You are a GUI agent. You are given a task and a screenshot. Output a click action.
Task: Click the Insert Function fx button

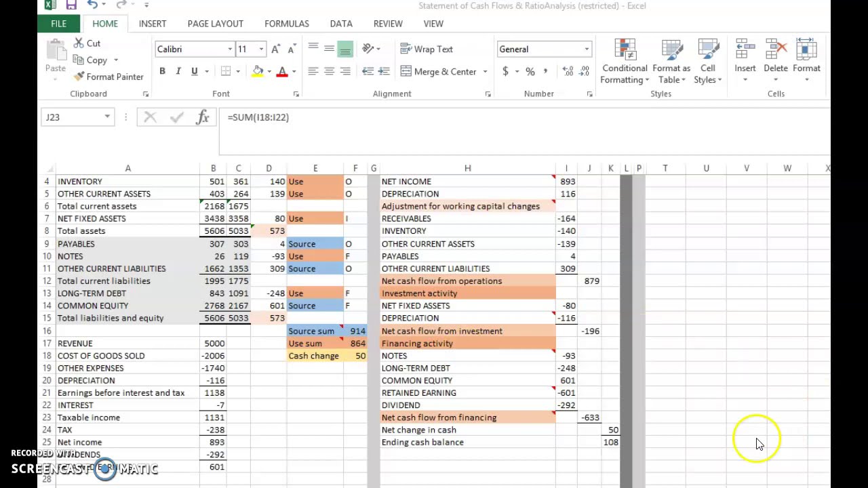203,117
